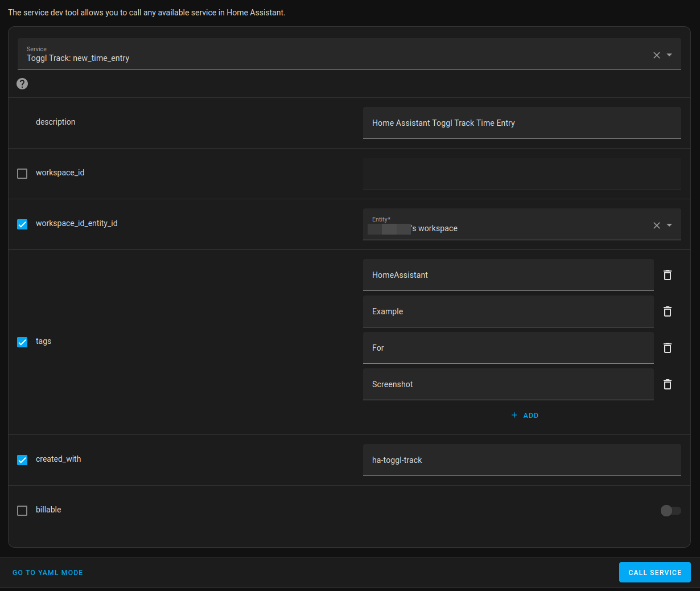Toggle the billable switch on
Screen dimensions: 700x591
tap(670, 511)
